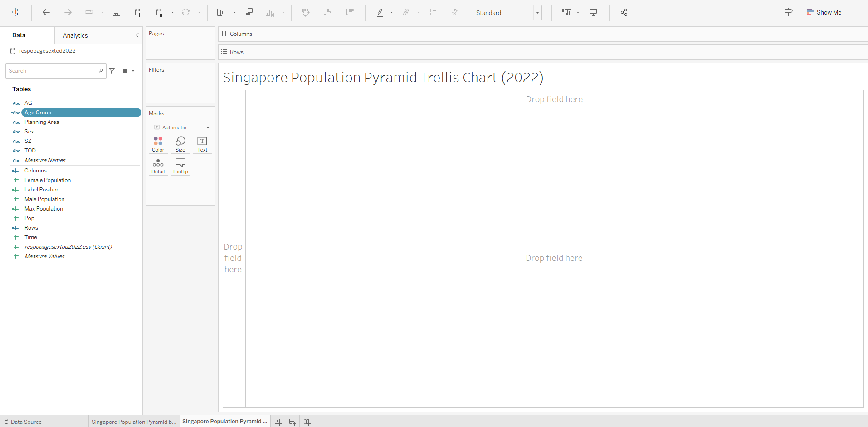This screenshot has width=868, height=427.
Task: Click the Show Me button
Action: 824,12
